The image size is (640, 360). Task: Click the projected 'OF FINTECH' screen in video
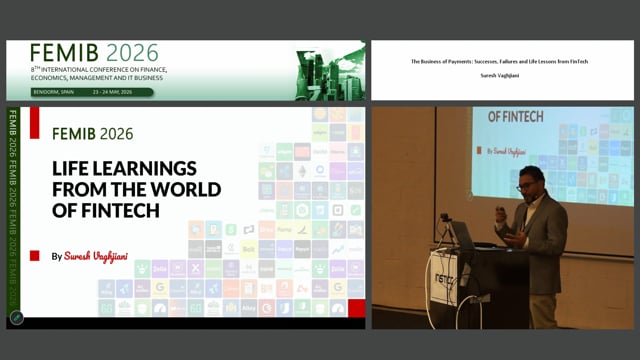(553, 156)
